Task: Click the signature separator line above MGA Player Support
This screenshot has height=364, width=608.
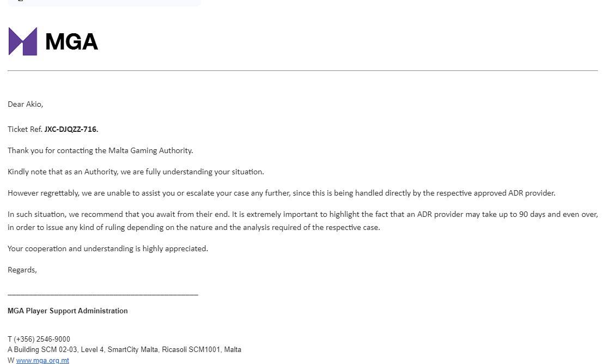Action: 103,295
